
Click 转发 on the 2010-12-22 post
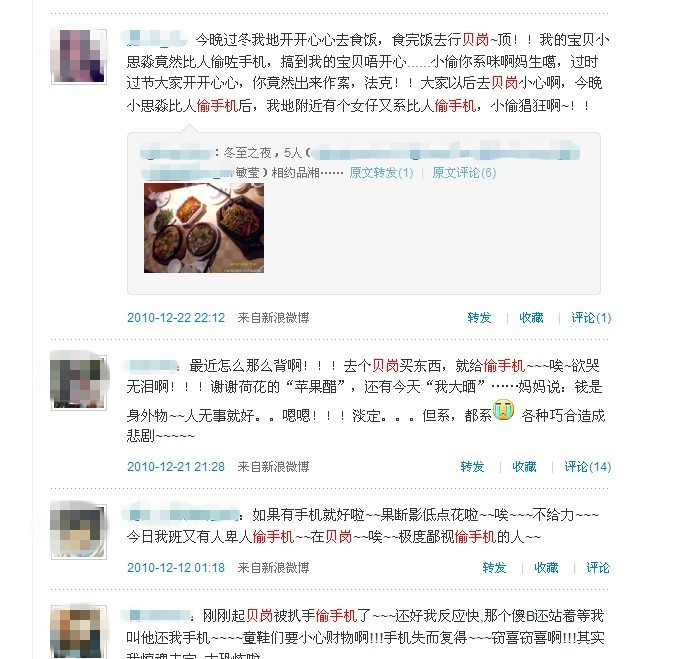pos(479,318)
